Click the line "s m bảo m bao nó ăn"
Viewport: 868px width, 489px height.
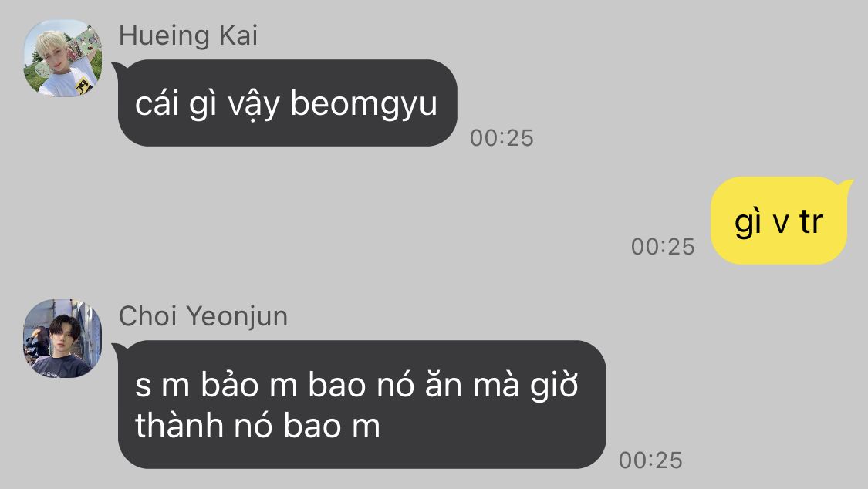(x=298, y=385)
